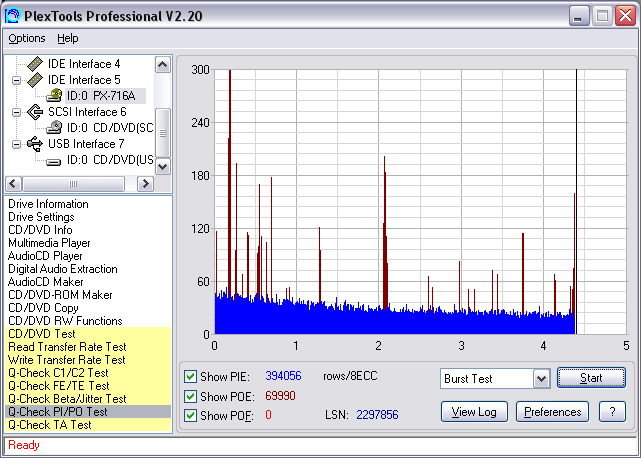Click the PX-716A drive icon
641x458 pixels.
coord(54,96)
